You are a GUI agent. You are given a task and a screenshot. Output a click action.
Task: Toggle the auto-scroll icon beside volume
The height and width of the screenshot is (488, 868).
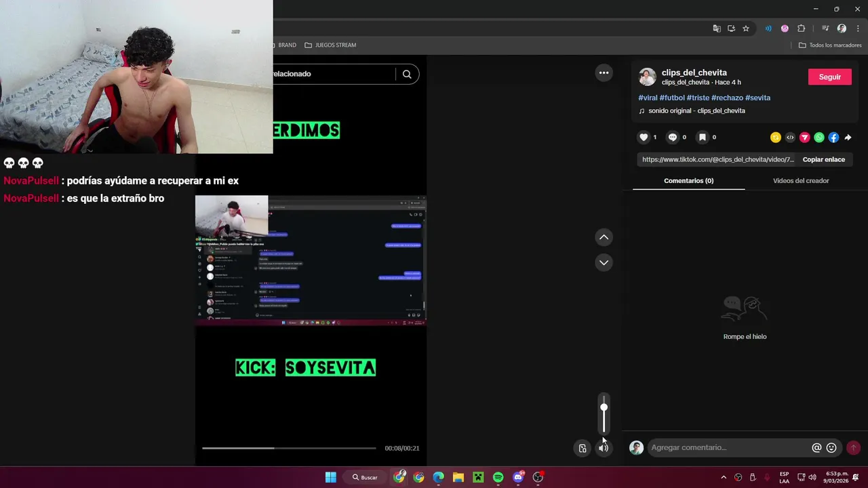tap(583, 448)
